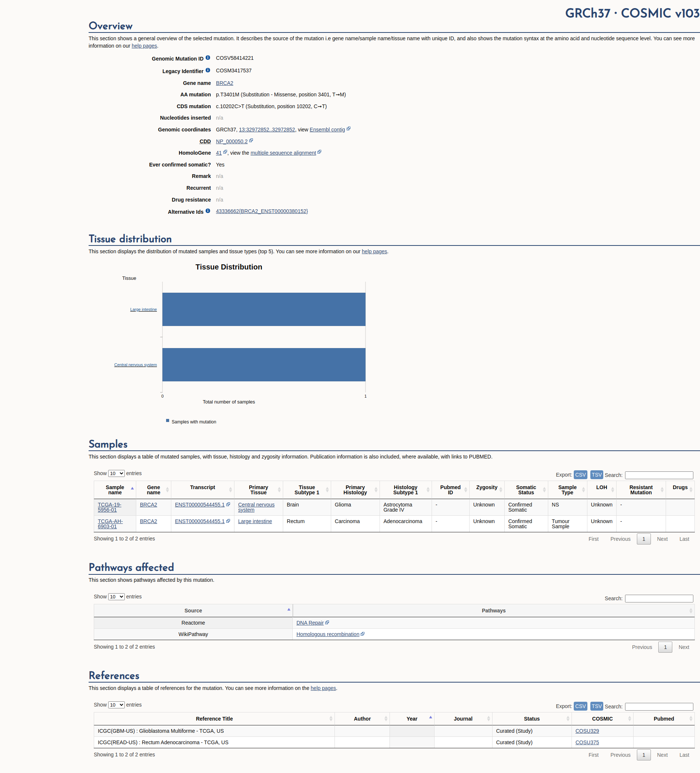Sort Pathways table by Pathways column
This screenshot has height=773, width=700.
point(494,611)
